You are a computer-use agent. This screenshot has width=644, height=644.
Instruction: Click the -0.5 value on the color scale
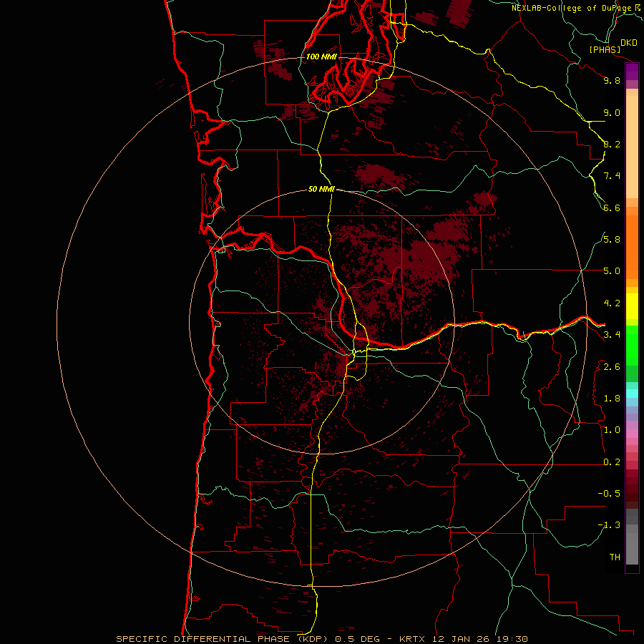click(609, 494)
